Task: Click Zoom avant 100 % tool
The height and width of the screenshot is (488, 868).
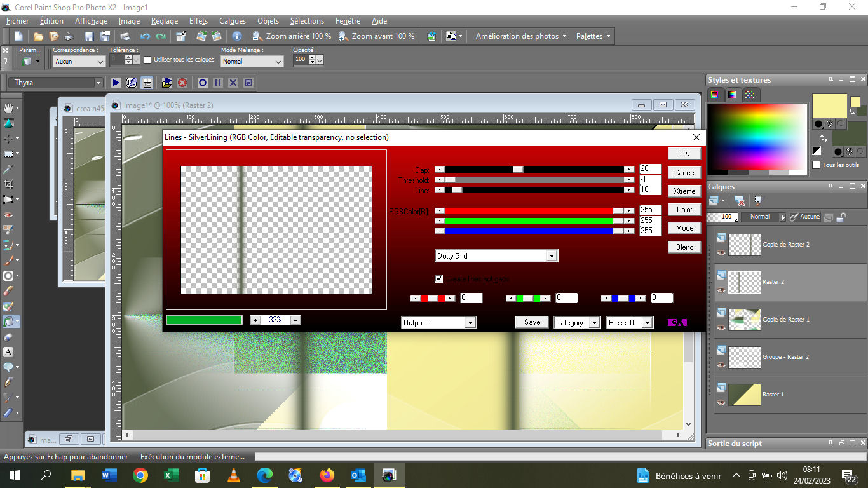Action: pos(376,36)
